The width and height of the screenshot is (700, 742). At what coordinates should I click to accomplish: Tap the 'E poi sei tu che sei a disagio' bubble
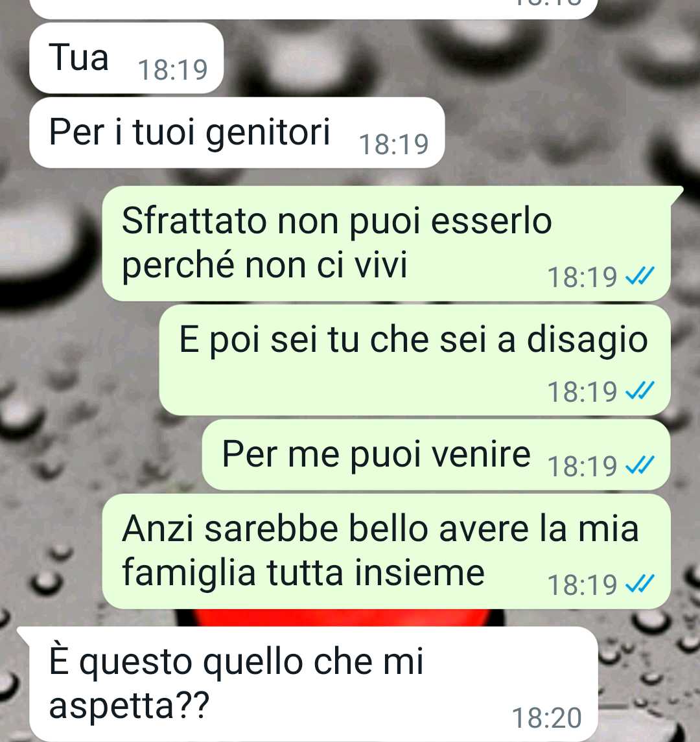(x=415, y=360)
